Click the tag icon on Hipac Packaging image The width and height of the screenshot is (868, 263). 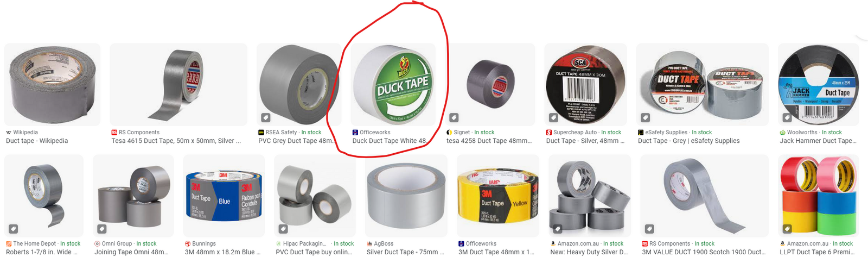coord(283,229)
